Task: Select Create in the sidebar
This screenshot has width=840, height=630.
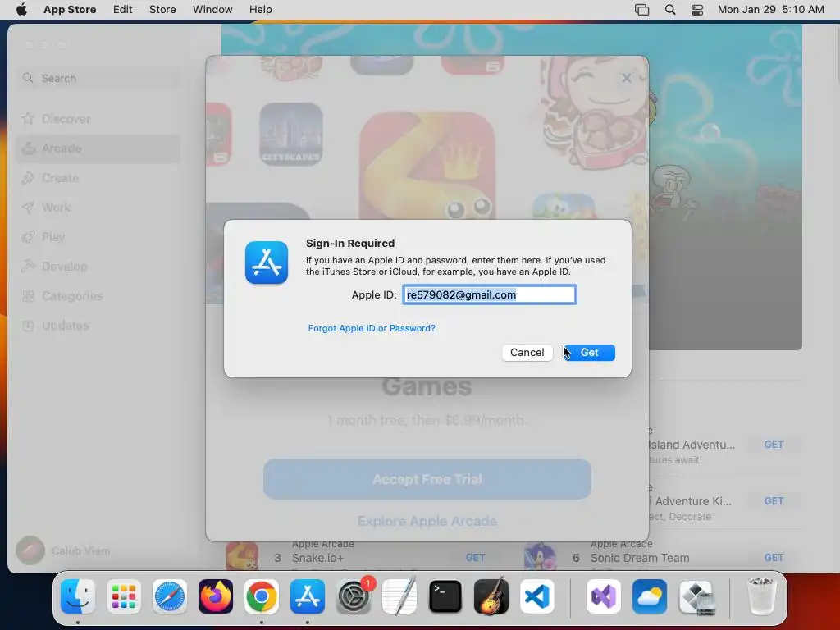Action: [x=98, y=178]
